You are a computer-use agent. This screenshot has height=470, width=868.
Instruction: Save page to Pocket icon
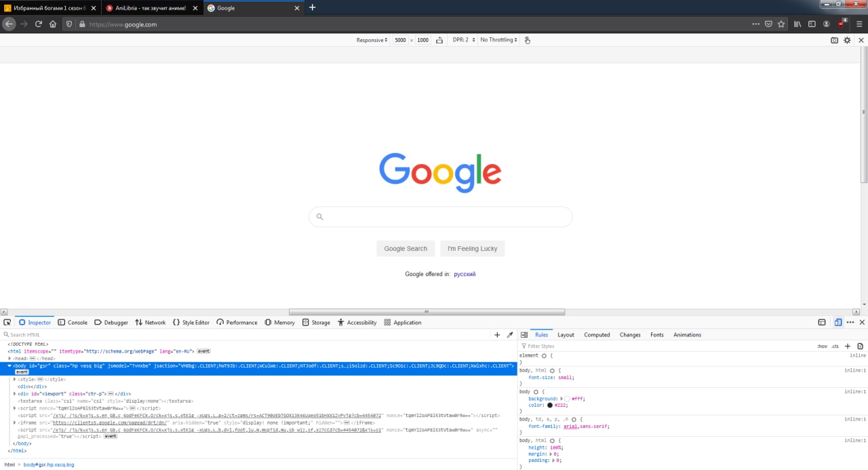[x=768, y=24]
